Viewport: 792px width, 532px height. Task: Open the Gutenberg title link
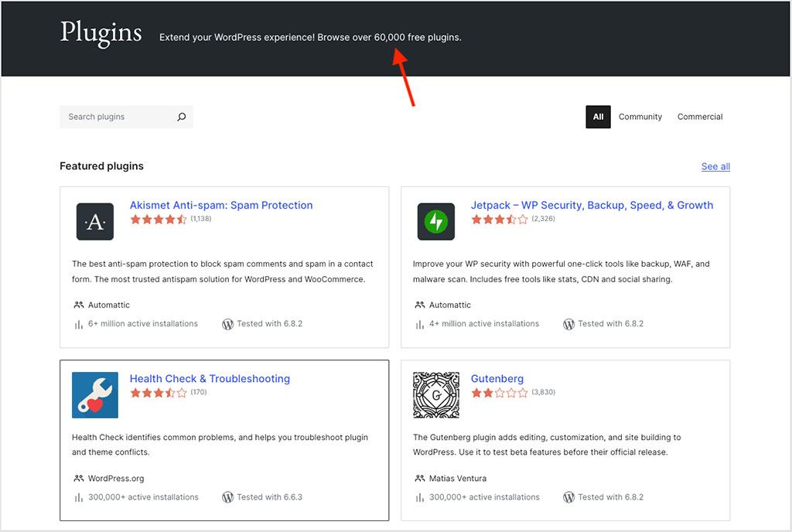(497, 379)
